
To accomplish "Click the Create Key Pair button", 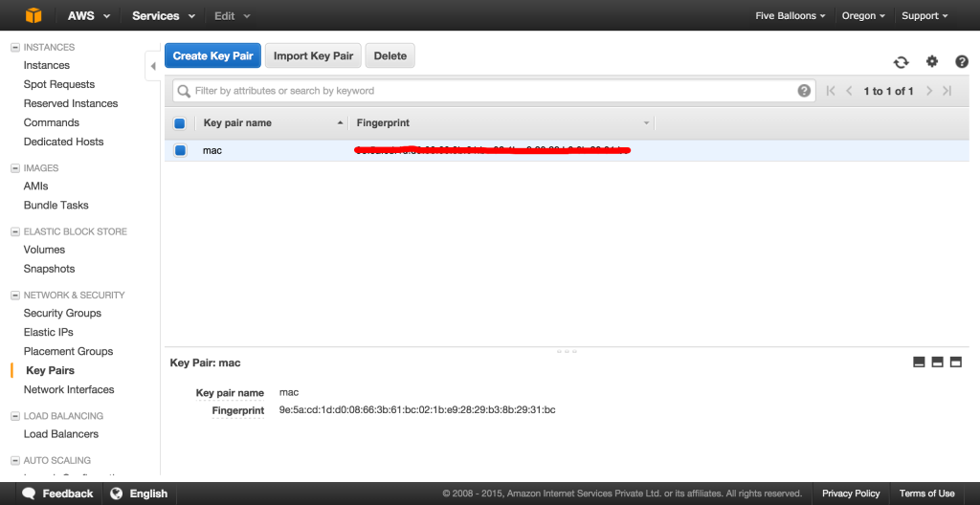I will (212, 55).
